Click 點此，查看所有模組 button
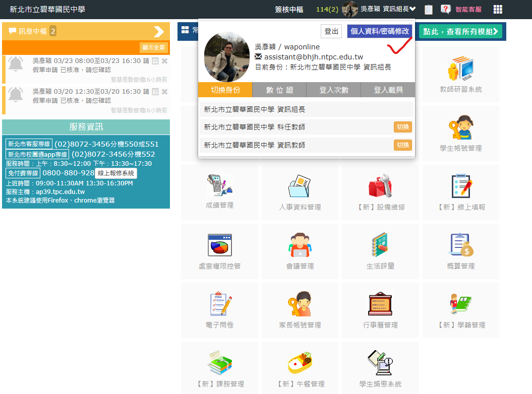 [x=460, y=31]
